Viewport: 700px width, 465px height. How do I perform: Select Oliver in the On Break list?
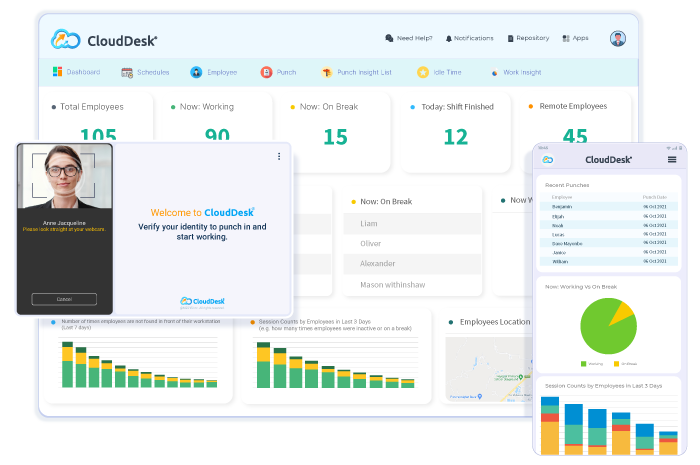412,244
